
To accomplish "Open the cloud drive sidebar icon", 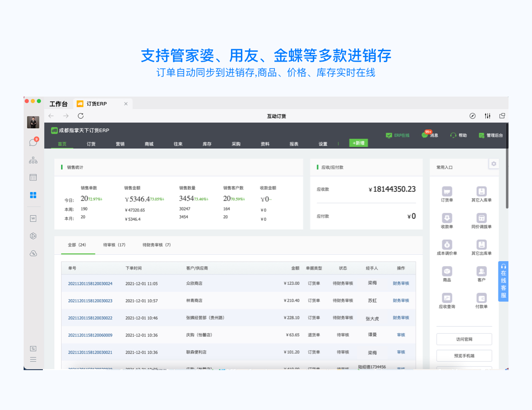I will click(33, 253).
